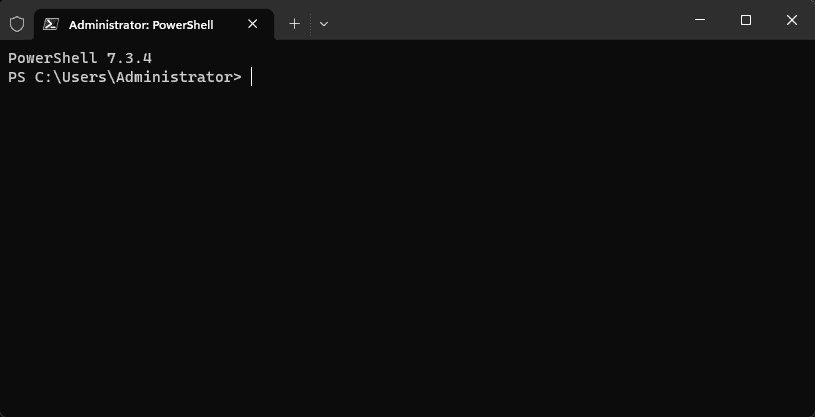The height and width of the screenshot is (417, 815).
Task: Close the Windows Terminal window
Action: click(791, 20)
